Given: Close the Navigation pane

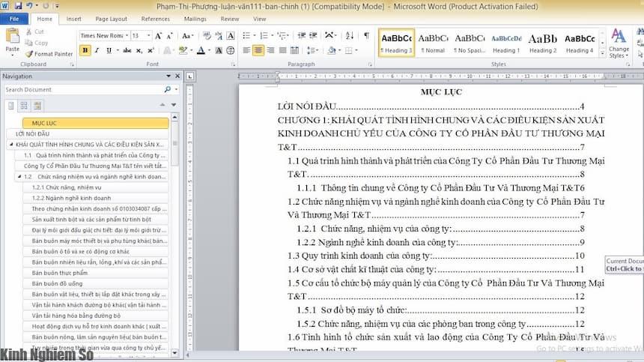Looking at the screenshot, I should 177,76.
